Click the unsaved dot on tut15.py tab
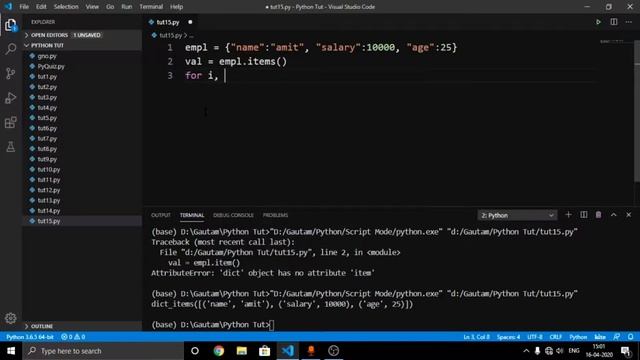 190,22
